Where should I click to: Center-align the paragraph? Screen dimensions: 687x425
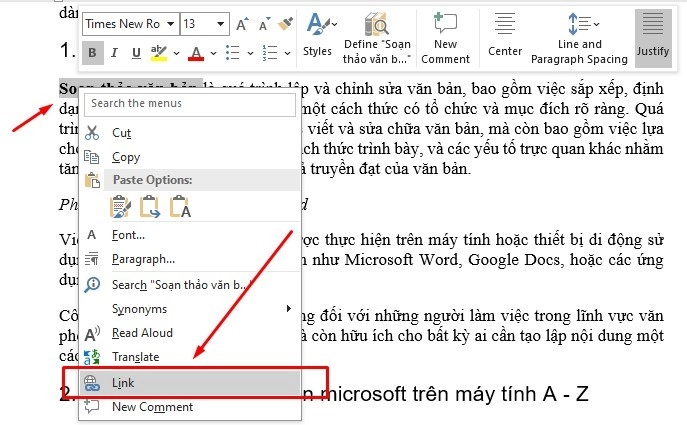[505, 37]
